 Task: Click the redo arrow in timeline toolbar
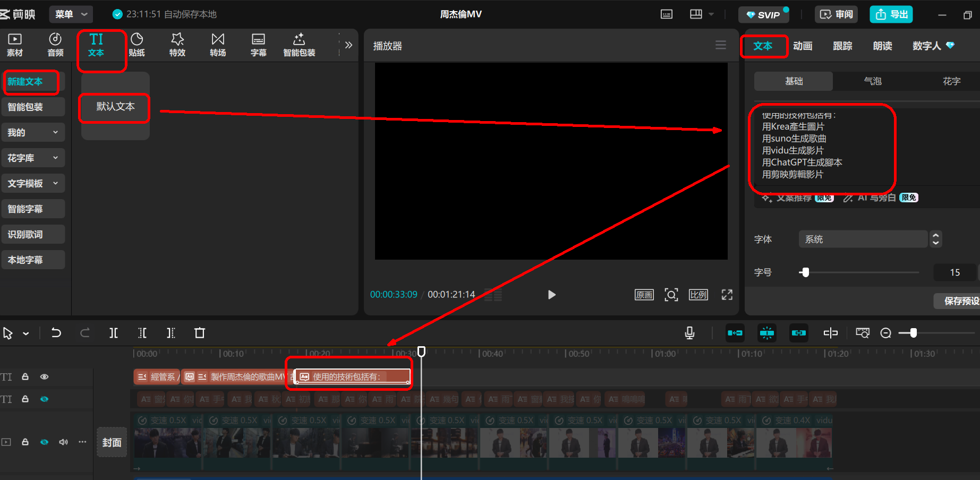pyautogui.click(x=84, y=333)
